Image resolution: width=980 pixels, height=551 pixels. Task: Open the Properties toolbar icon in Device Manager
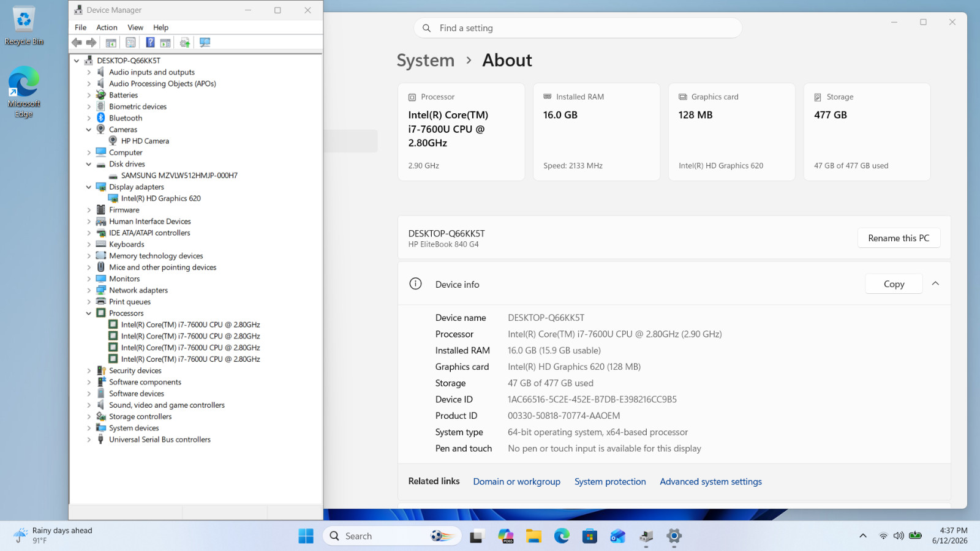pyautogui.click(x=130, y=42)
